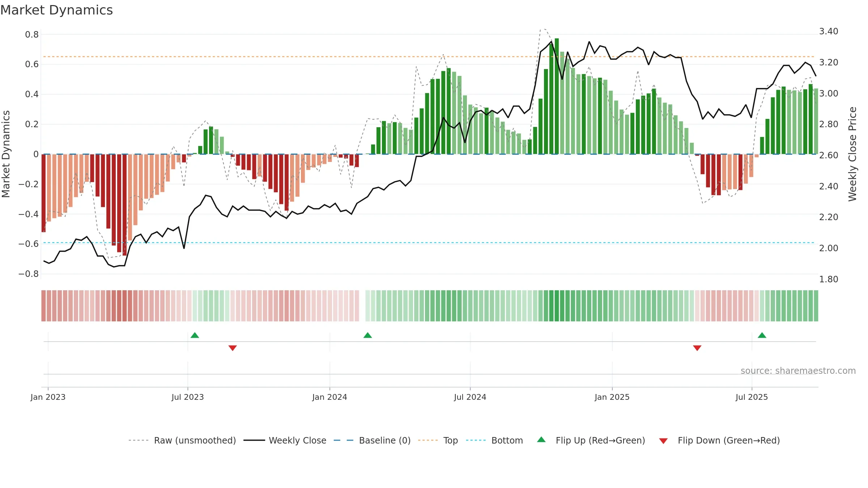Toggle the Flip Down (Green→Red) legend entry
The image size is (868, 488).
coord(719,440)
